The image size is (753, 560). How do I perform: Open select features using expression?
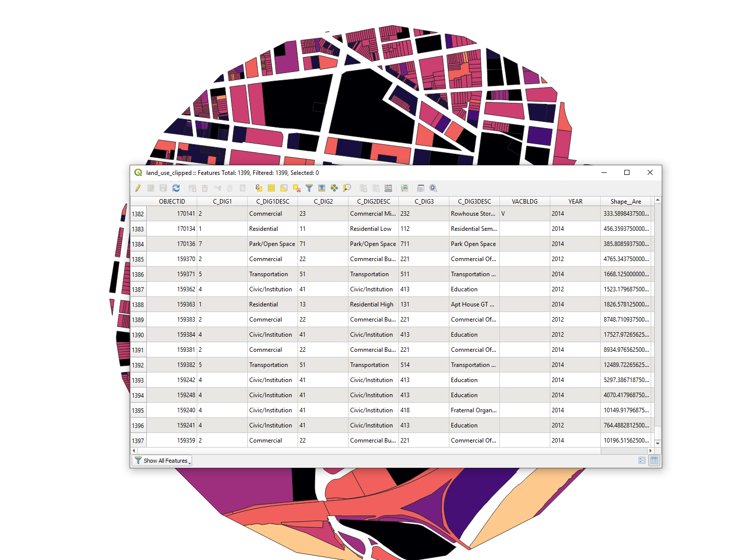pyautogui.click(x=259, y=188)
